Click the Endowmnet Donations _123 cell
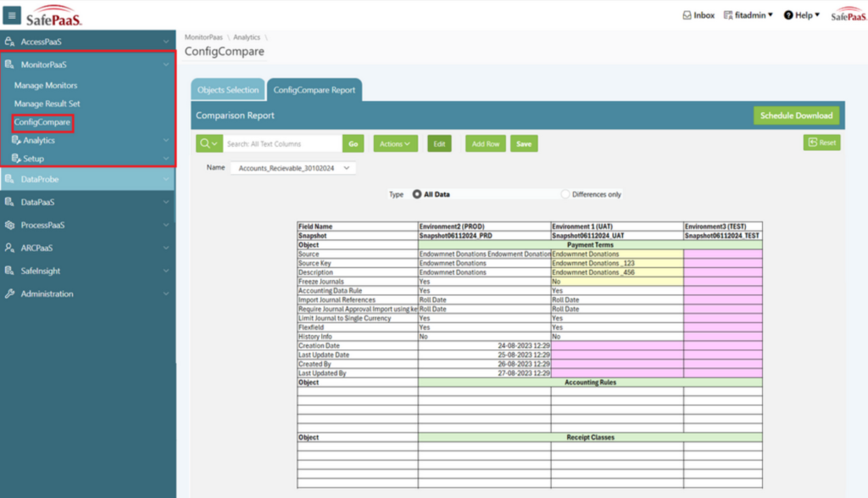 click(617, 263)
